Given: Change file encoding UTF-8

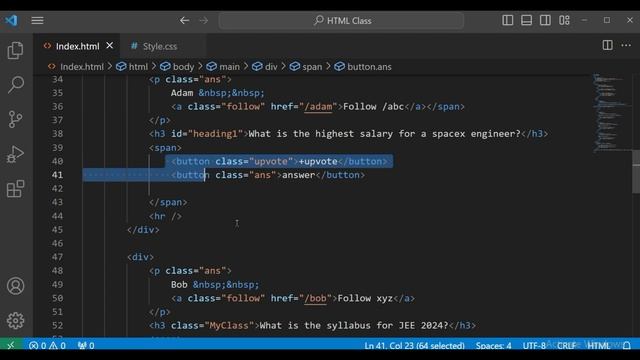Looking at the screenshot, I should tap(534, 345).
